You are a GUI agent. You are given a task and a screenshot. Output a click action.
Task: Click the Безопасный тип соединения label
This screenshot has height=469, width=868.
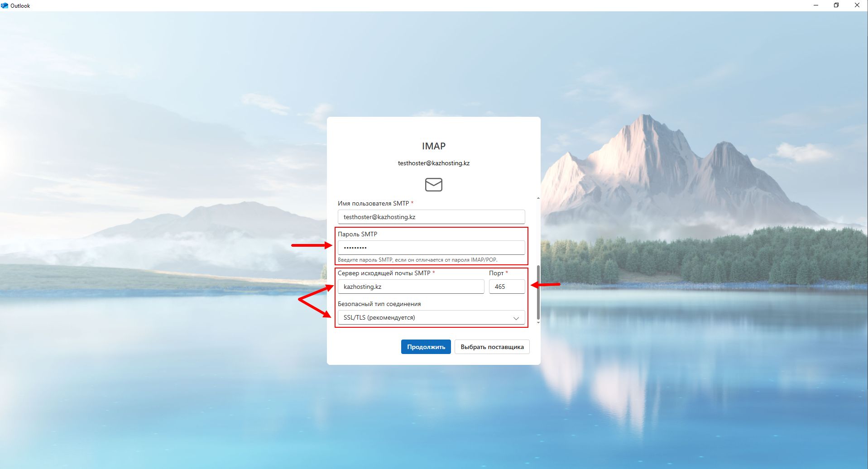pyautogui.click(x=379, y=304)
